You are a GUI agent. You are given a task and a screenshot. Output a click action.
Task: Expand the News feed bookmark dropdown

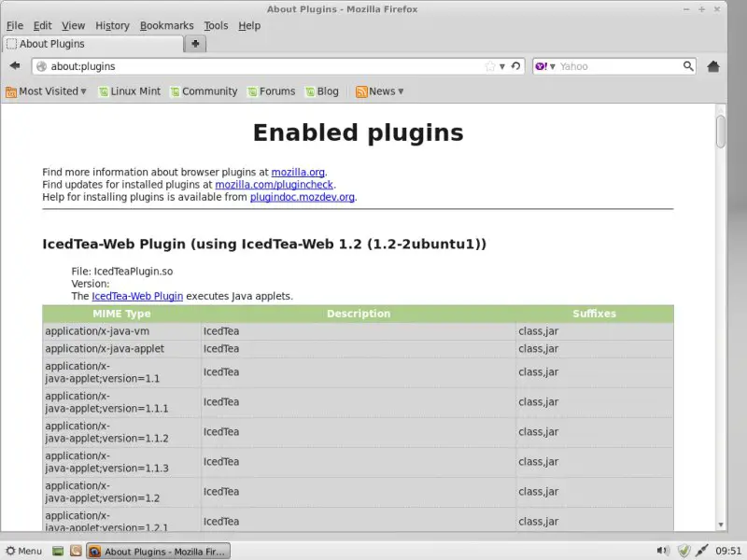click(x=380, y=91)
